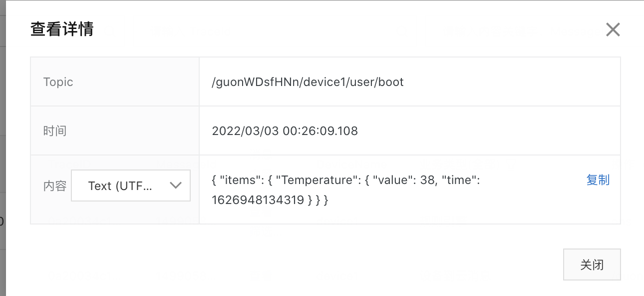Screen dimensions: 644x296
Task: Expand the content format dropdown arrow
Action: pyautogui.click(x=175, y=185)
